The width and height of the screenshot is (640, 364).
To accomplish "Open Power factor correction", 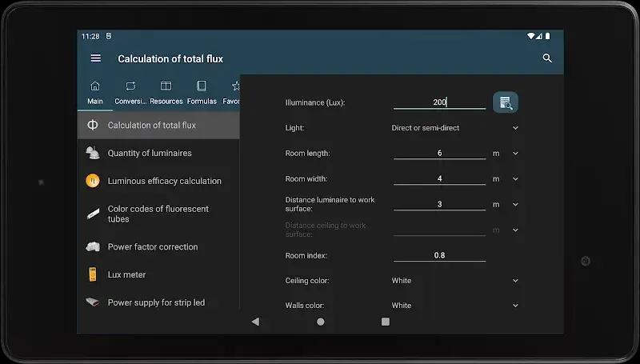I will point(152,247).
